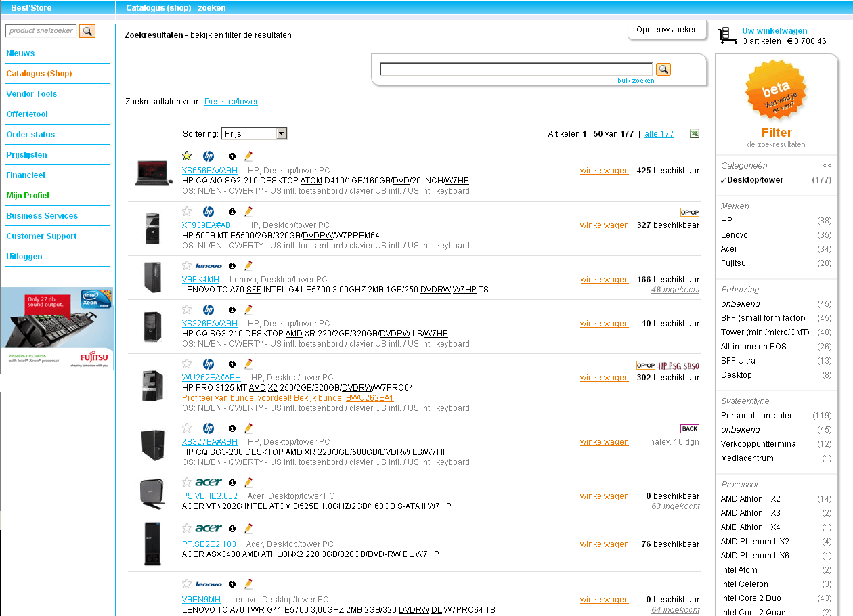Click the main search magnifier button

[x=663, y=69]
